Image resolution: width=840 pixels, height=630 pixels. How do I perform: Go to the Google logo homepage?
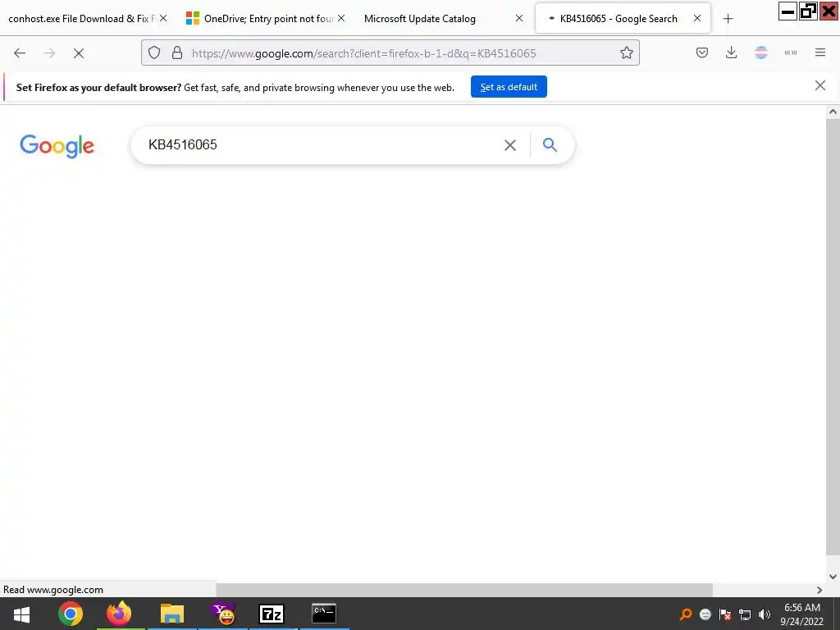(x=57, y=146)
